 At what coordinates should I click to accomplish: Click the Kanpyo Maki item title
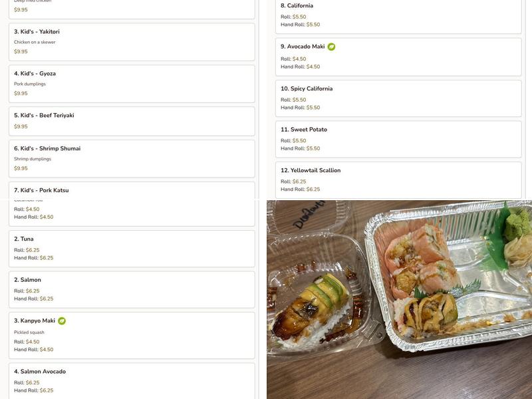point(35,321)
